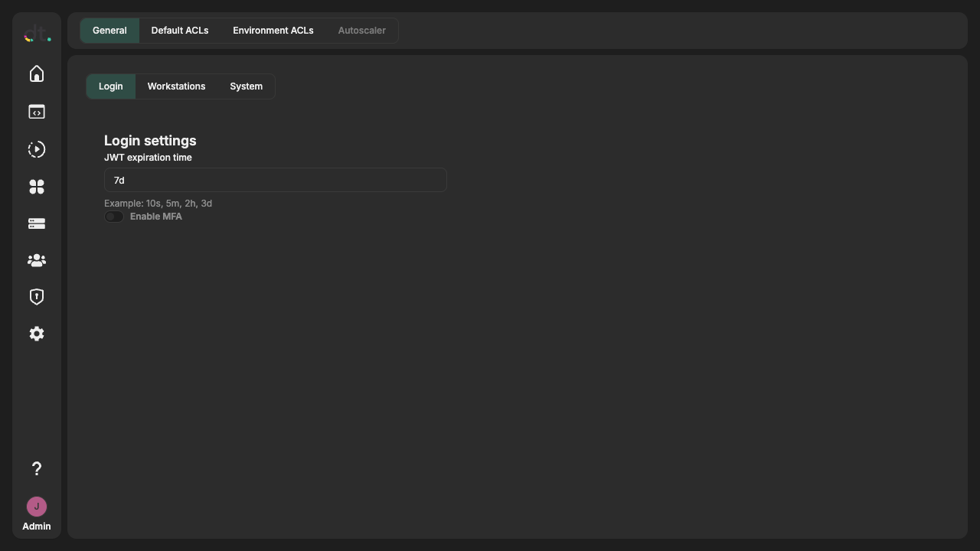Viewport: 980px width, 551px height.
Task: Select the code editor workspaces icon
Action: click(x=36, y=112)
